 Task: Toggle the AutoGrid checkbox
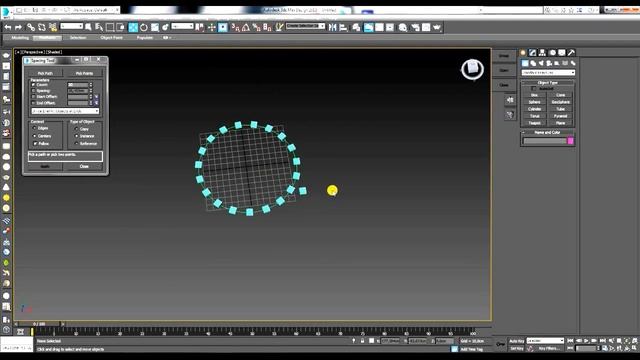pyautogui.click(x=533, y=89)
